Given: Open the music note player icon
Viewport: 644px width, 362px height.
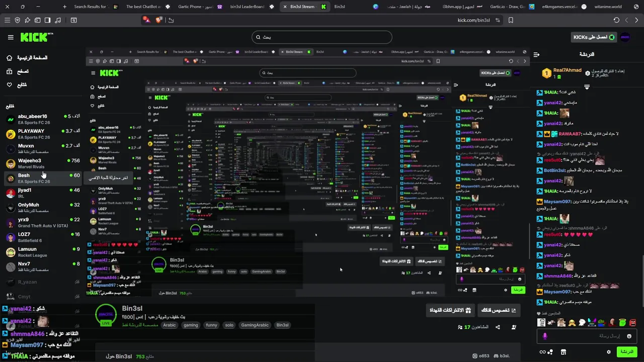Looking at the screenshot, I should click(57, 20).
